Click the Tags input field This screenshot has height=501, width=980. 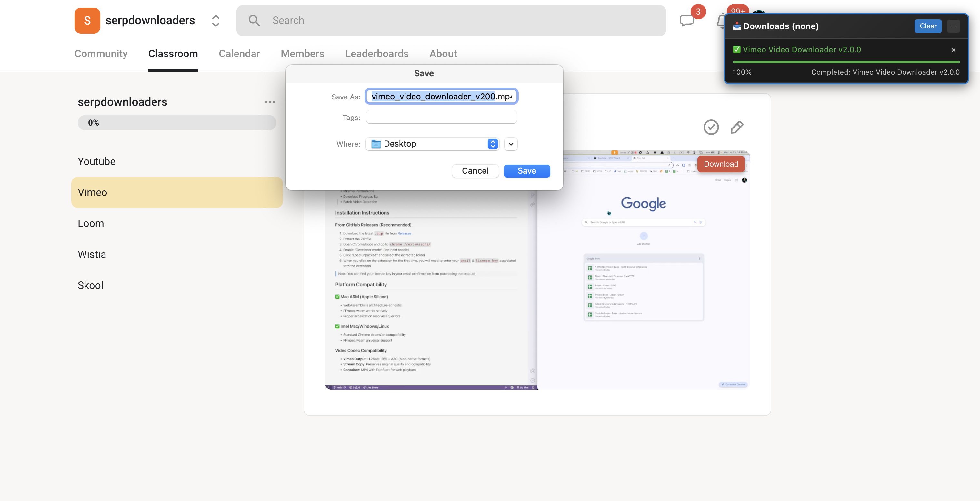point(441,117)
